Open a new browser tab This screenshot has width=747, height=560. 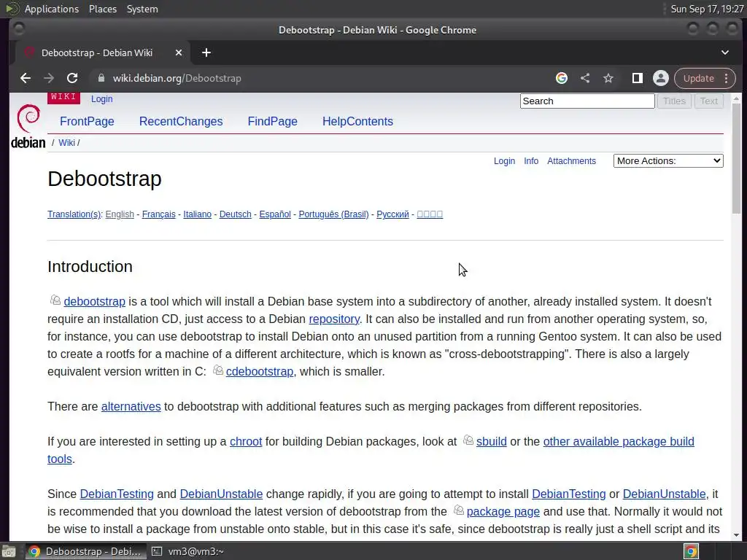pos(206,52)
